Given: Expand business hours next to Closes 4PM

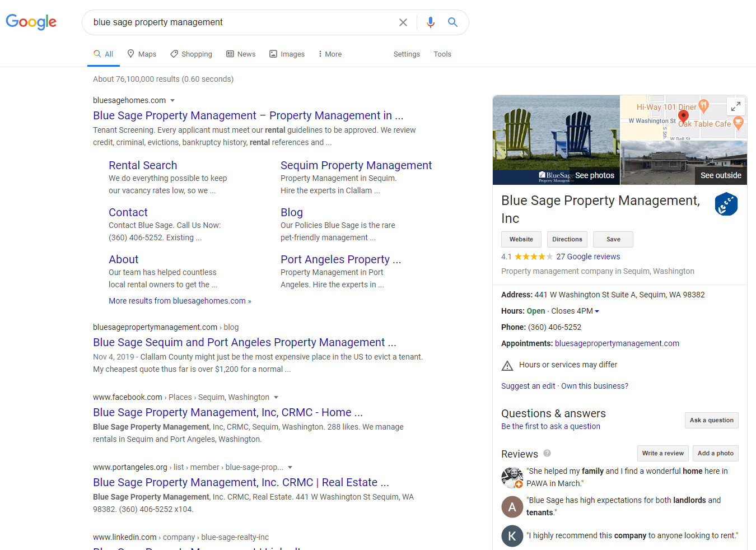Looking at the screenshot, I should point(597,311).
